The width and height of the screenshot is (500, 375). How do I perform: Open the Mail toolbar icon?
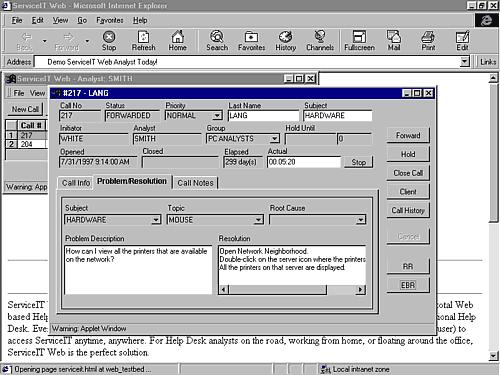pos(394,41)
